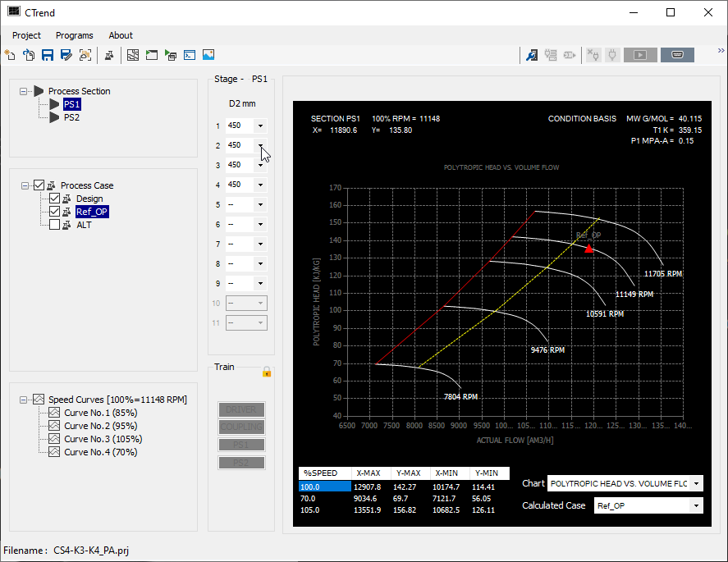Open the command console toolbar icon
728x562 pixels.
click(190, 55)
